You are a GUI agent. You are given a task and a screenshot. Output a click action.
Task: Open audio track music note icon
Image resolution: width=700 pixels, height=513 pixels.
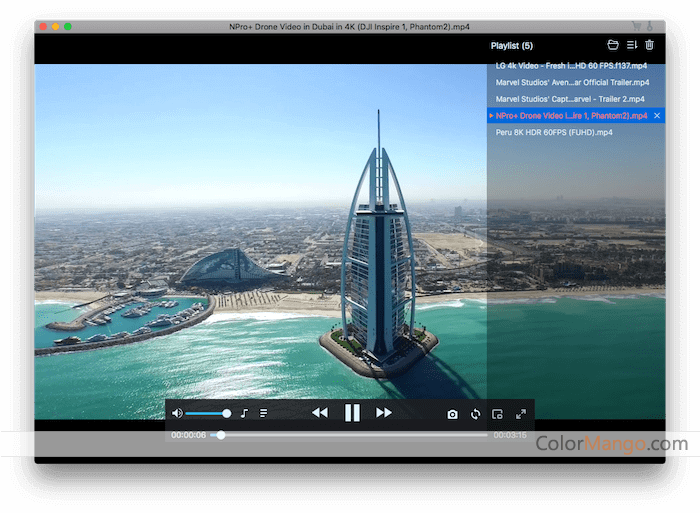click(x=244, y=413)
